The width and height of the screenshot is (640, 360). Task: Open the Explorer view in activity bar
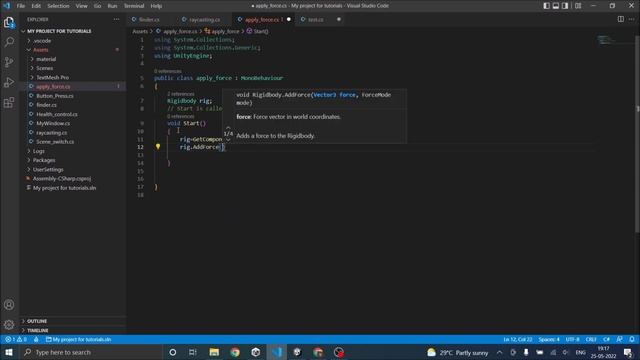tap(9, 22)
